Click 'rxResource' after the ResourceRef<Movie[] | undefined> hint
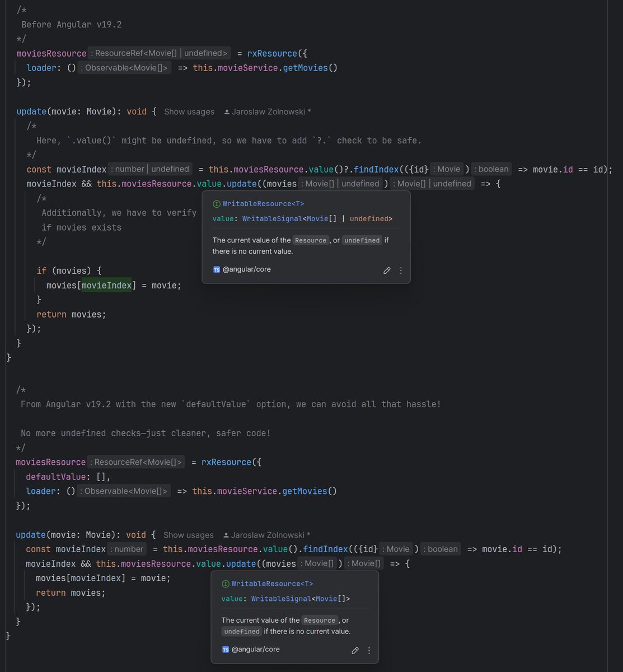 coord(272,53)
